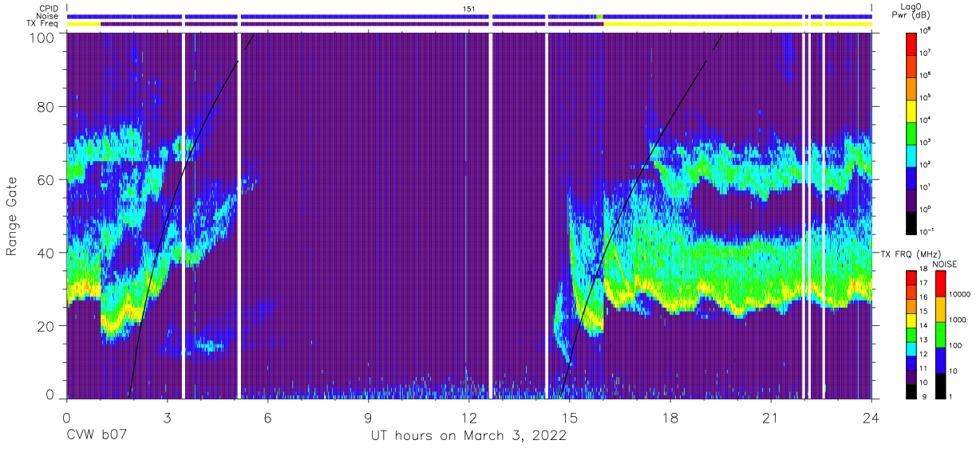Click the yellow segment of TX FRQ colorbar
980x452 pixels.
(911, 320)
